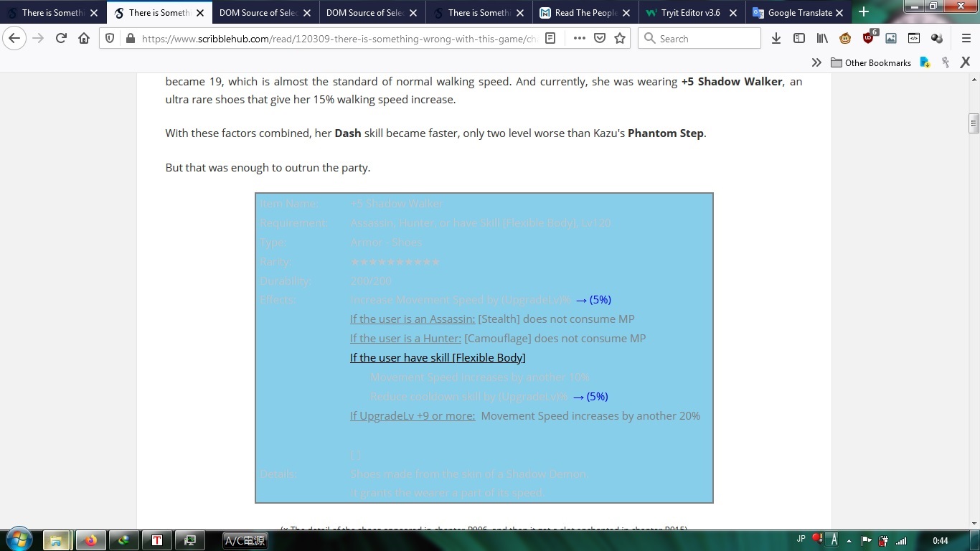
Task: Open the Firefox hamburger menu
Action: point(966,39)
